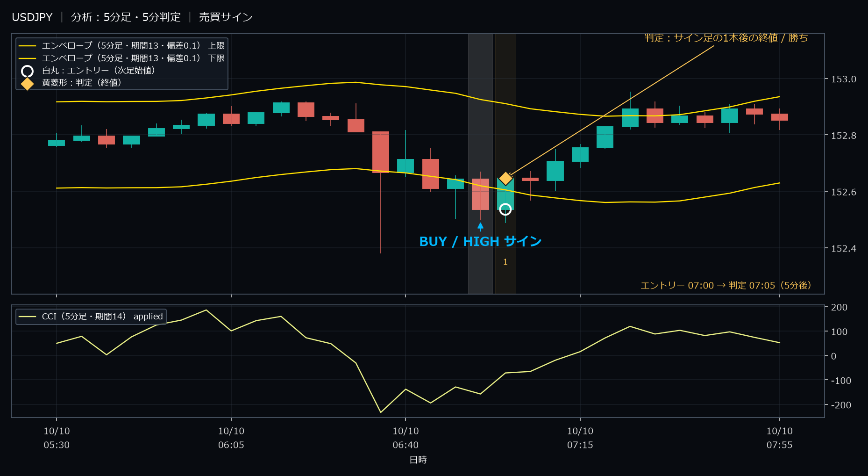Click the CCI axis label 0

click(x=833, y=356)
